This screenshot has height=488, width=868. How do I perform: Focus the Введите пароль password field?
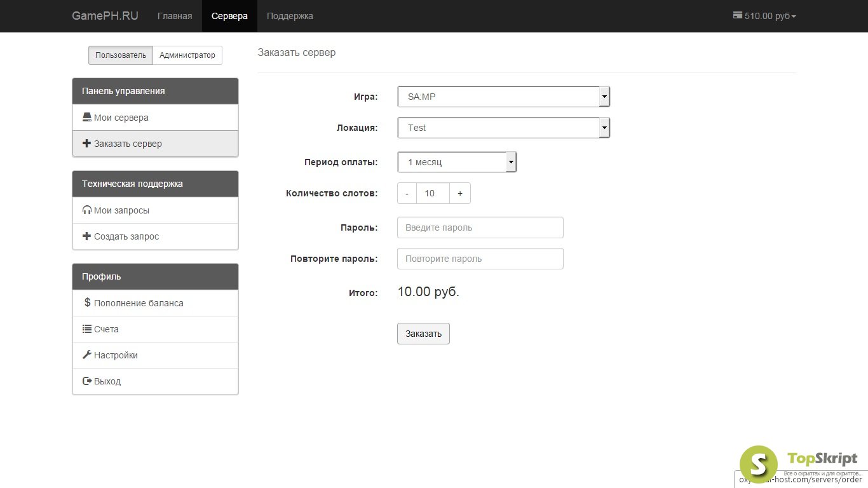(480, 227)
